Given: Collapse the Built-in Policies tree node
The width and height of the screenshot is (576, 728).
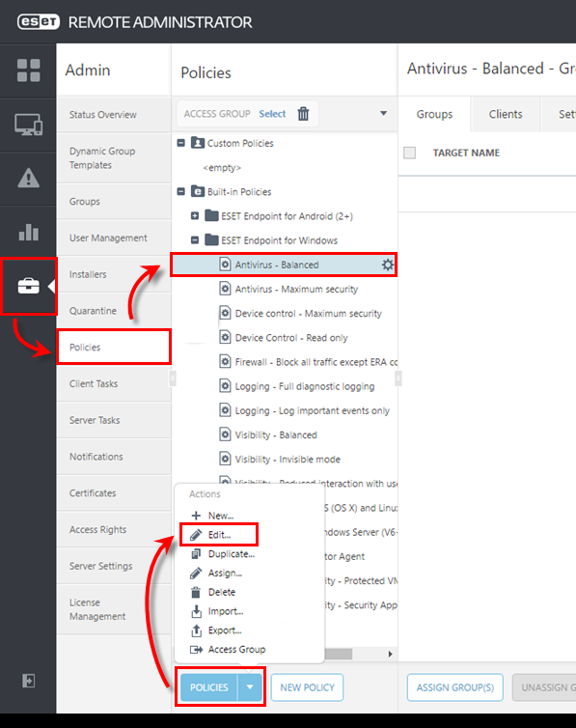Looking at the screenshot, I should pyautogui.click(x=181, y=191).
